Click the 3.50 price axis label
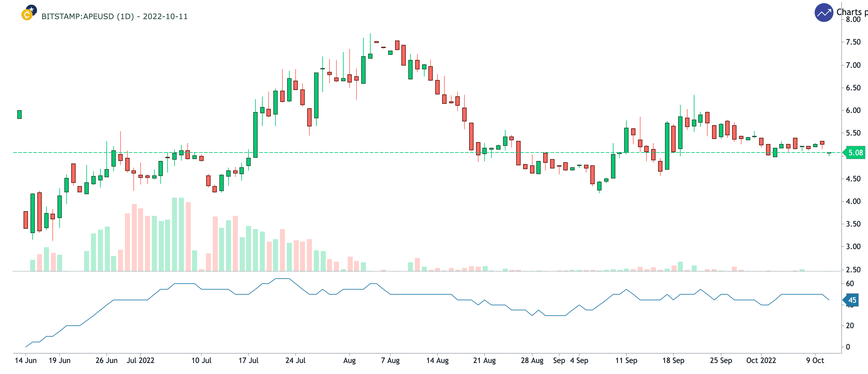The height and width of the screenshot is (374, 868). (x=853, y=224)
